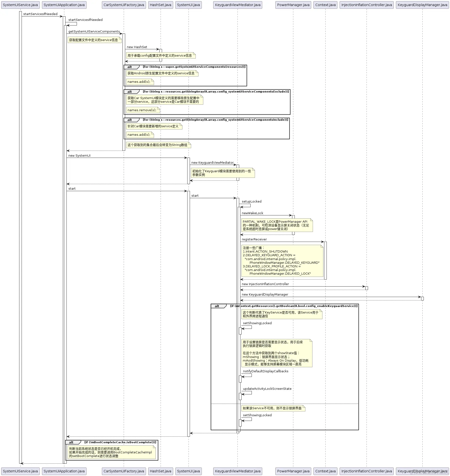The image size is (450, 476).
Task: Click the SystemUIApplication.java participant box
Action: coord(64,5)
